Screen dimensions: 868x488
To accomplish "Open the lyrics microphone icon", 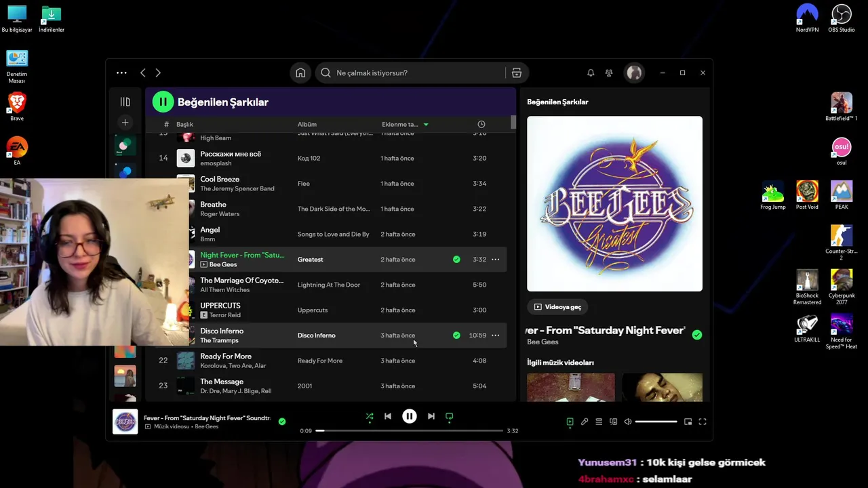I will 585,422.
